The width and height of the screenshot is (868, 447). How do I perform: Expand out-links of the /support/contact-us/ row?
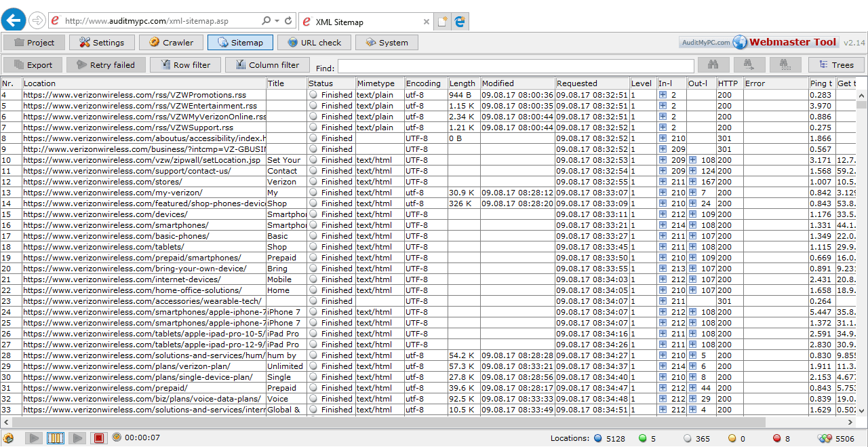(x=692, y=171)
